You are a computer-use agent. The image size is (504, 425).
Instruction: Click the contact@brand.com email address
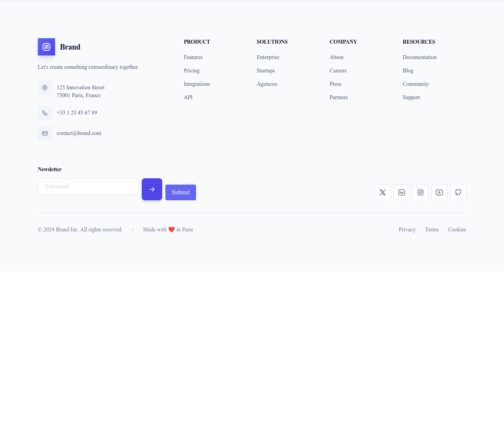pyautogui.click(x=79, y=133)
